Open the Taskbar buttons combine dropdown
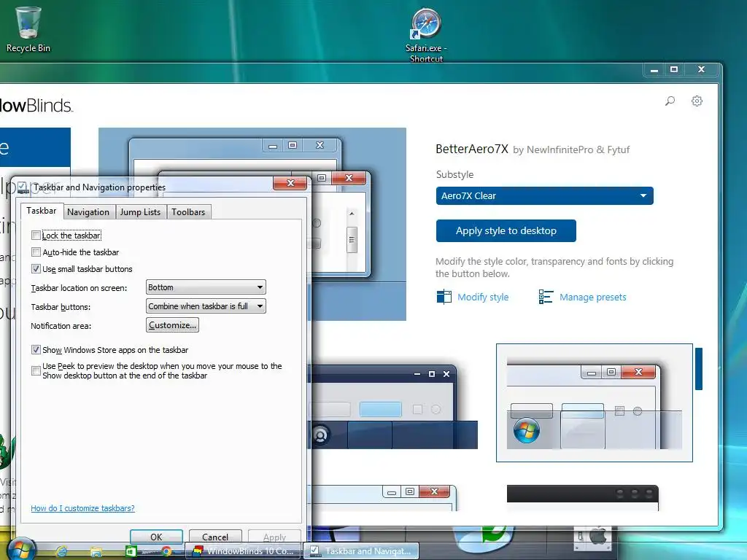This screenshot has width=747, height=560. (x=206, y=306)
